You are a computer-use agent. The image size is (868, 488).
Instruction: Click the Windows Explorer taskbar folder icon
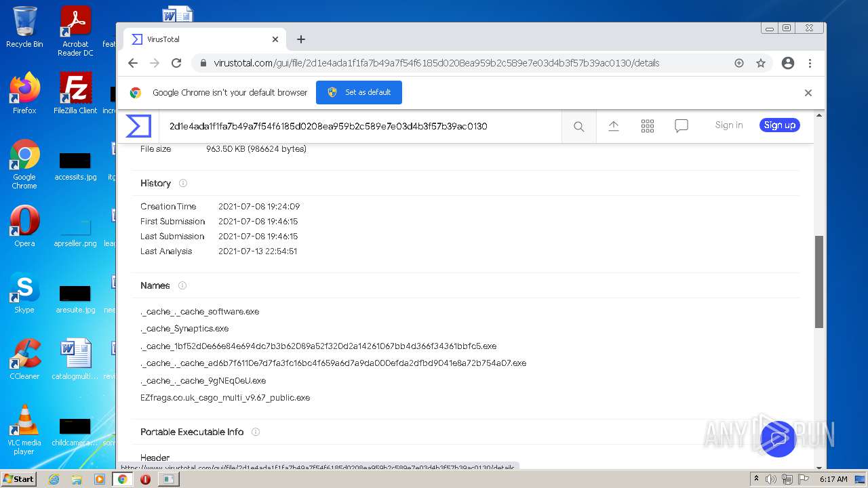point(77,479)
